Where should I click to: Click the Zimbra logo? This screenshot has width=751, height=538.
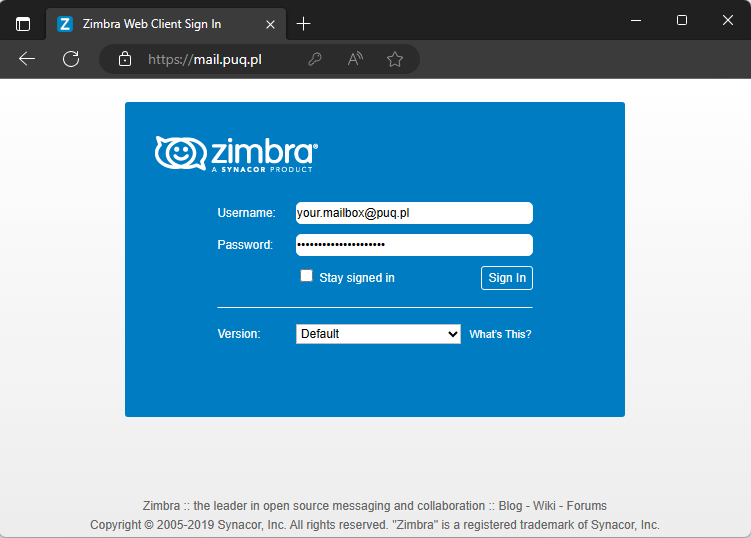(x=236, y=154)
